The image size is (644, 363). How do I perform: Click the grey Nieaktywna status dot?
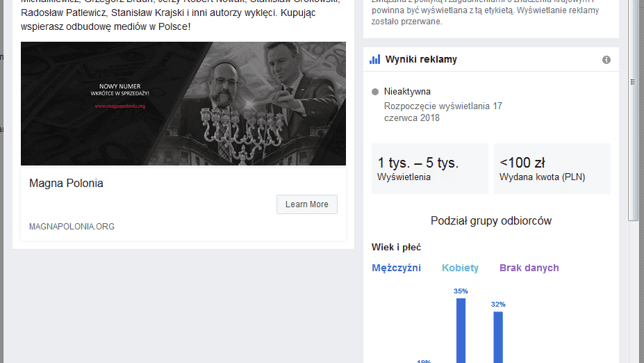(x=375, y=92)
